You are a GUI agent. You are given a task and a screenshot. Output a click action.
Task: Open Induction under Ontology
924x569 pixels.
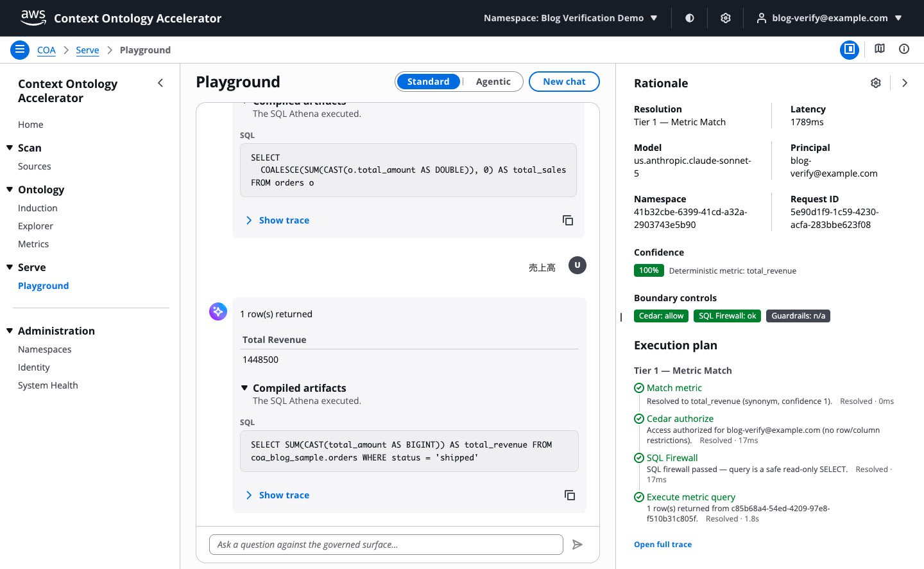38,208
